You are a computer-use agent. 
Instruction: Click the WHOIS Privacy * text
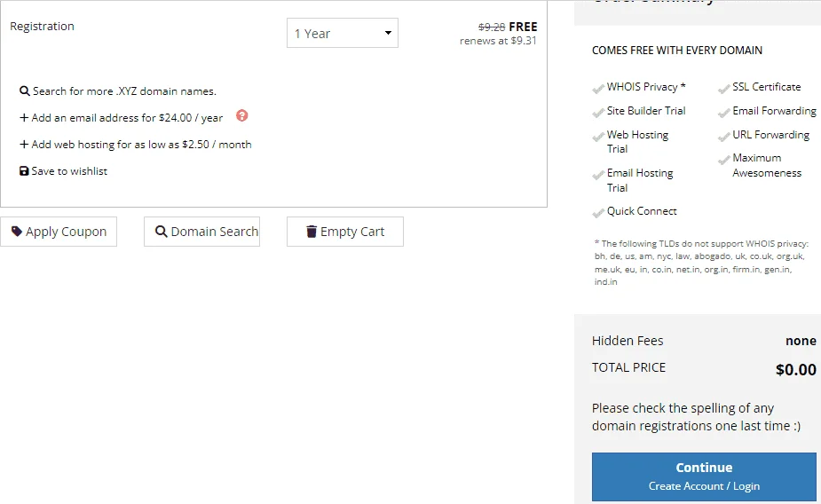(x=646, y=87)
